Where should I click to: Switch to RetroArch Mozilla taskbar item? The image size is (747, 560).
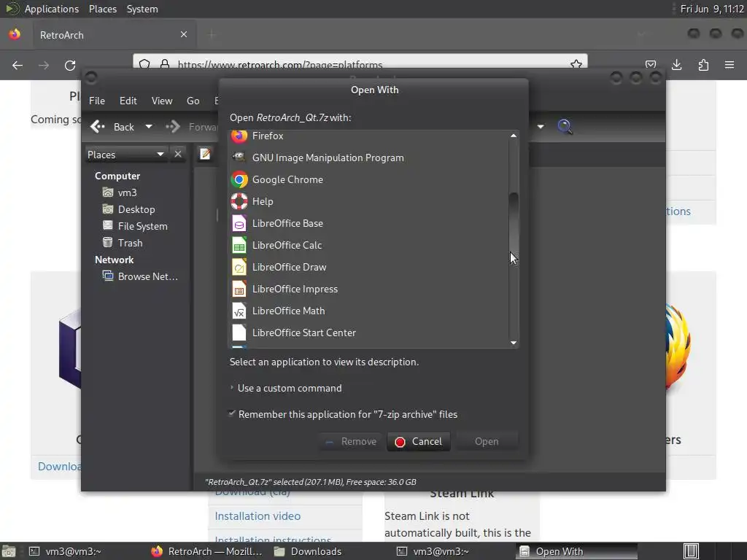206,551
